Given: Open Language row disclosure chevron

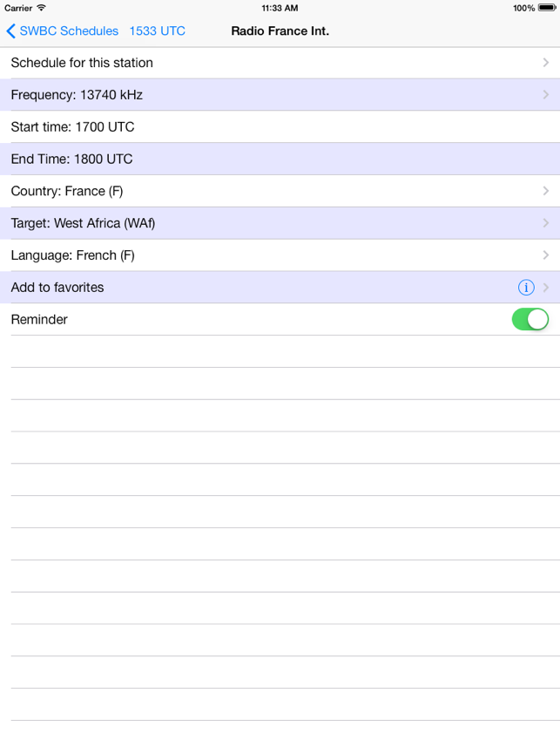Looking at the screenshot, I should (x=546, y=255).
